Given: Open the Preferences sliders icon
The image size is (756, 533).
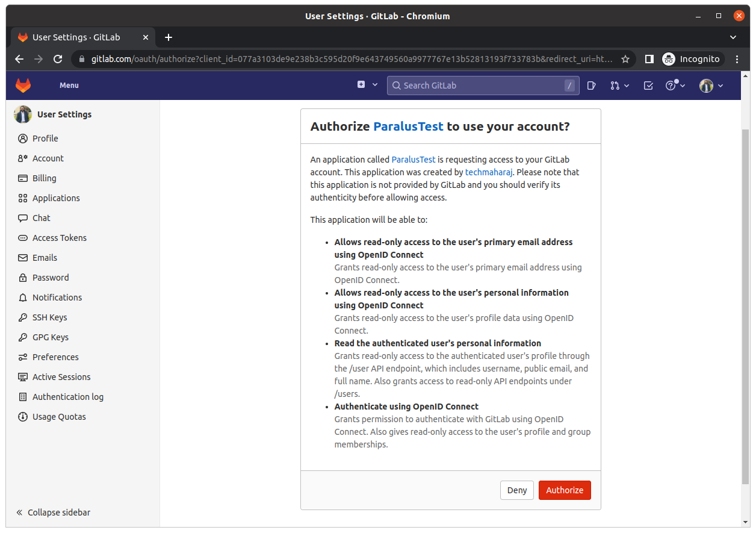Looking at the screenshot, I should 23,357.
